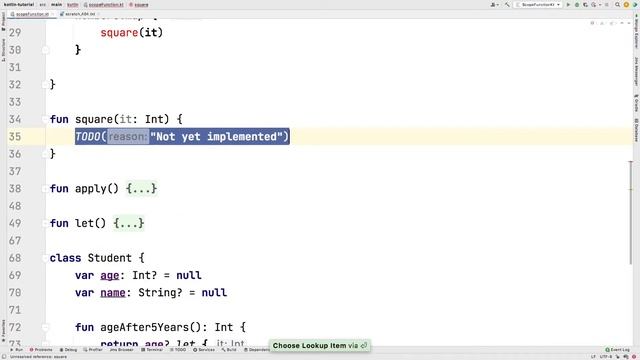Open the user account icon menu
This screenshot has height=360, width=640.
click(494, 4)
